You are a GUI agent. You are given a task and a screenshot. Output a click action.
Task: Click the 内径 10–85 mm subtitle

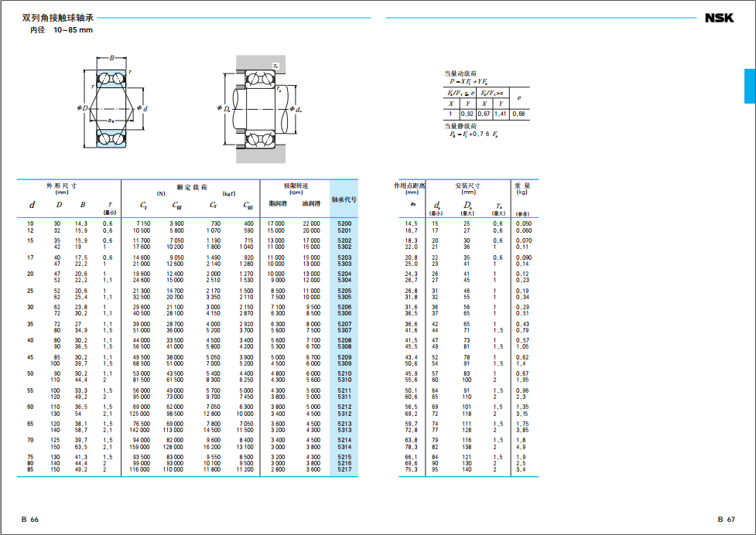(x=61, y=30)
